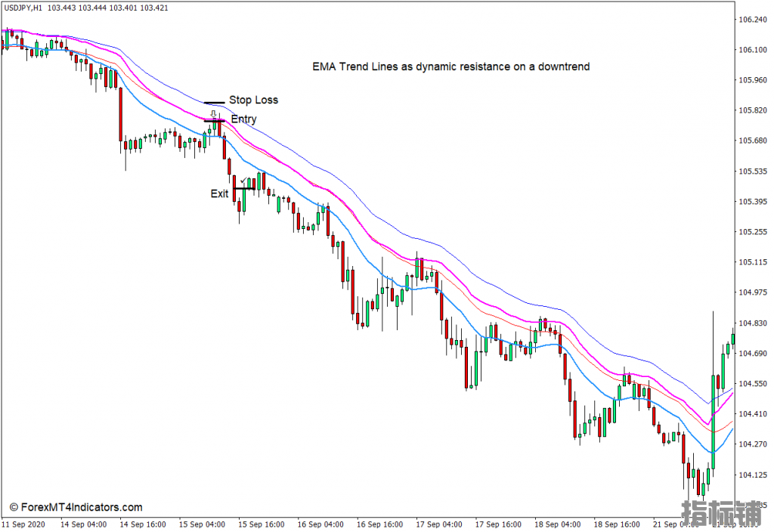The height and width of the screenshot is (532, 774).
Task: Select the Exit horizontal line marker
Action: coord(244,188)
